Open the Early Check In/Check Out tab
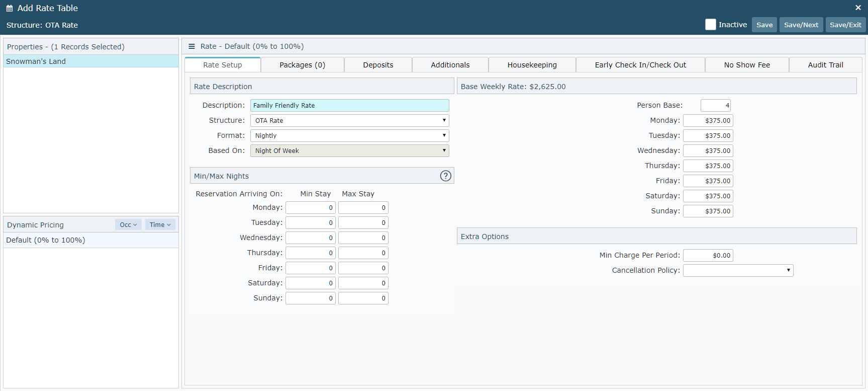 point(640,65)
